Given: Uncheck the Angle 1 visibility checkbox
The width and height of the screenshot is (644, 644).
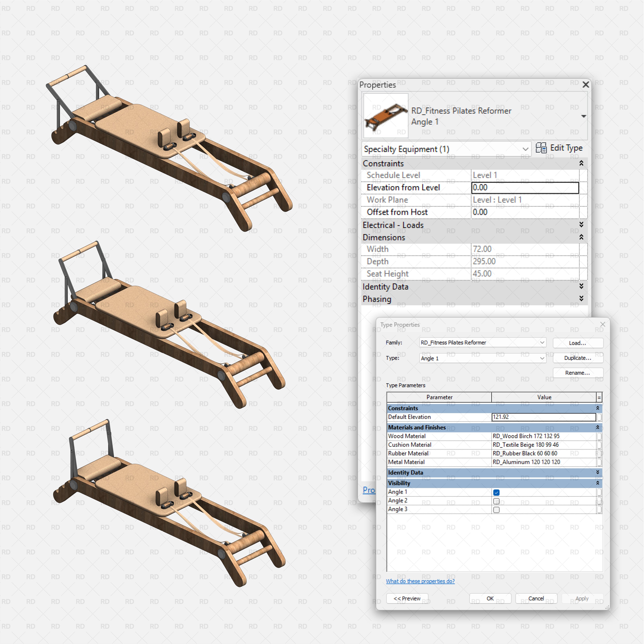Looking at the screenshot, I should pos(496,492).
